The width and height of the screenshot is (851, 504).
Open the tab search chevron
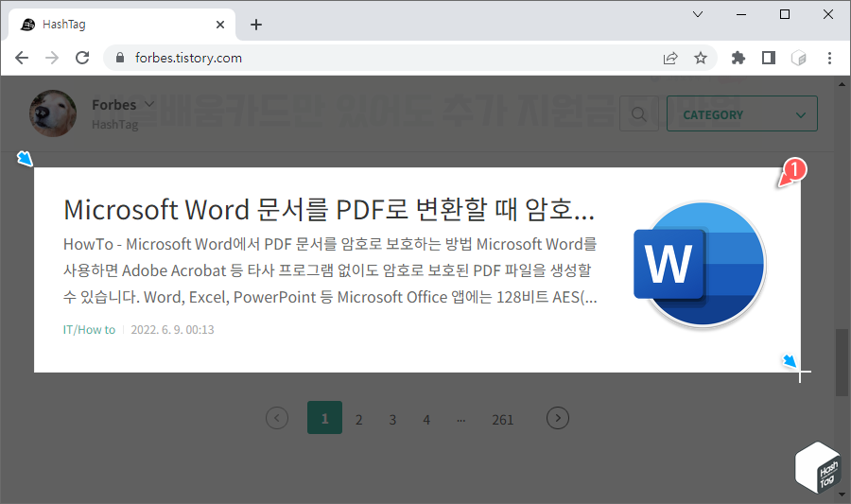click(698, 14)
